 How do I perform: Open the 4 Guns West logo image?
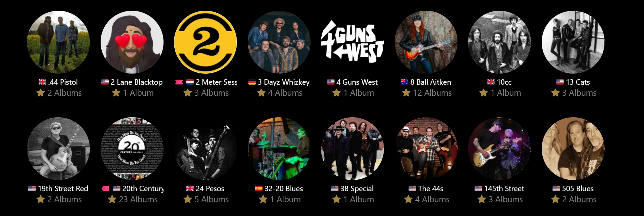(x=352, y=42)
